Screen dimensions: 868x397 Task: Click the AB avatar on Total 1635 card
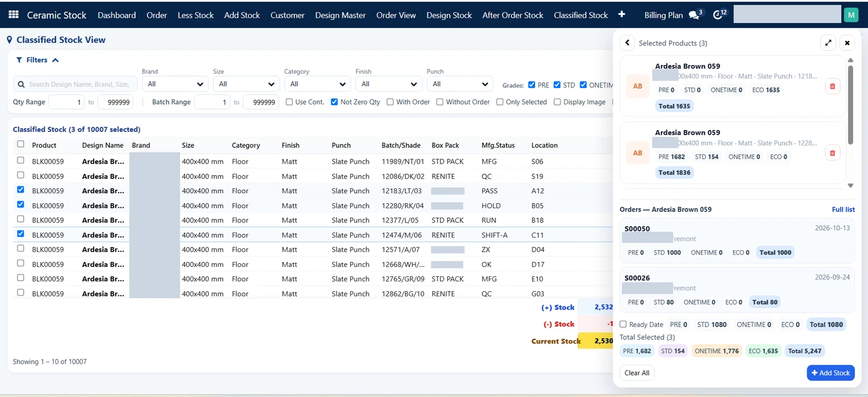coord(637,86)
